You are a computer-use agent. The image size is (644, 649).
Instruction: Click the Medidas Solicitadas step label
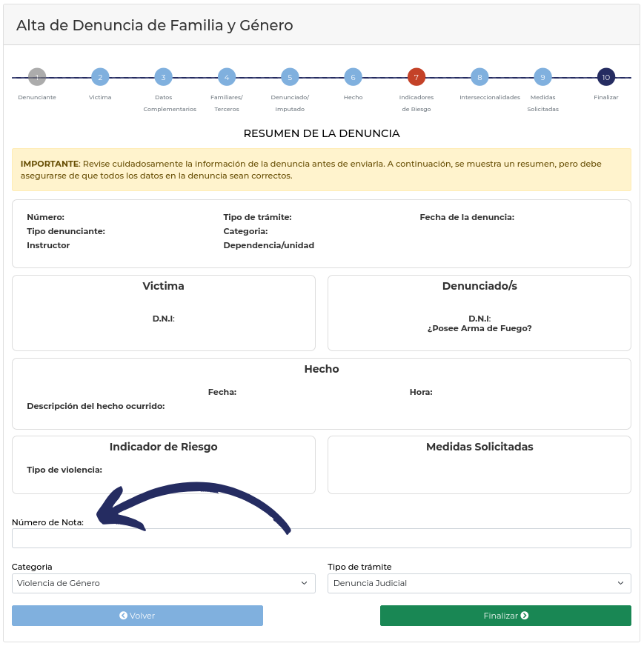[x=542, y=103]
